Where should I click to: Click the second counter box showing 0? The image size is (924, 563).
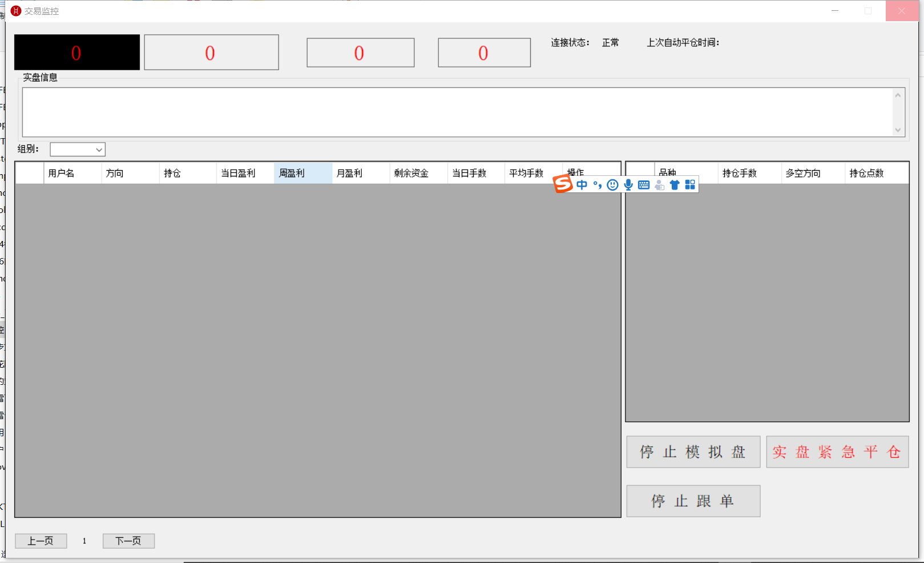click(x=212, y=53)
